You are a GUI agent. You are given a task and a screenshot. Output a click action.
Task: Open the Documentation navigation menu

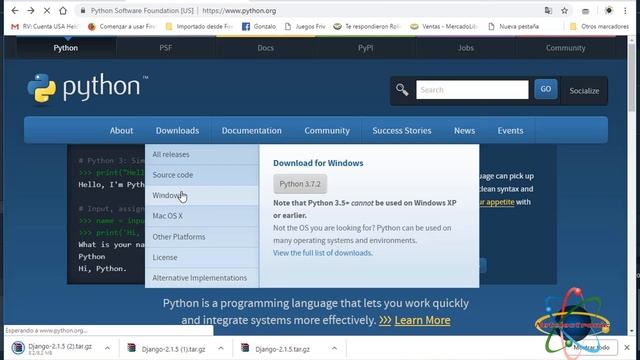[251, 131]
